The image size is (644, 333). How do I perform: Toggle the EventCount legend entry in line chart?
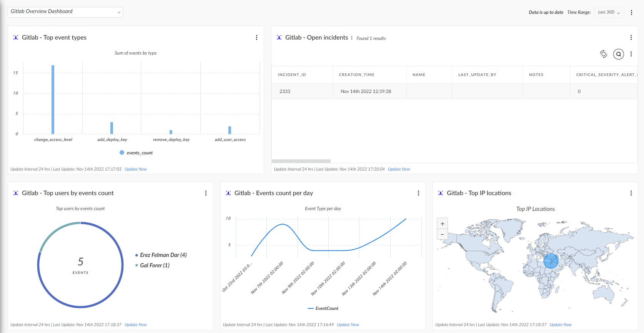(323, 308)
